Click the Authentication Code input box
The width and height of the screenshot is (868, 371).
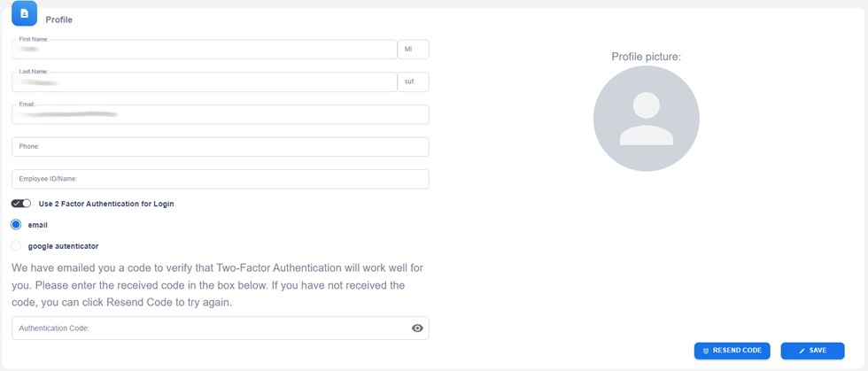208,328
